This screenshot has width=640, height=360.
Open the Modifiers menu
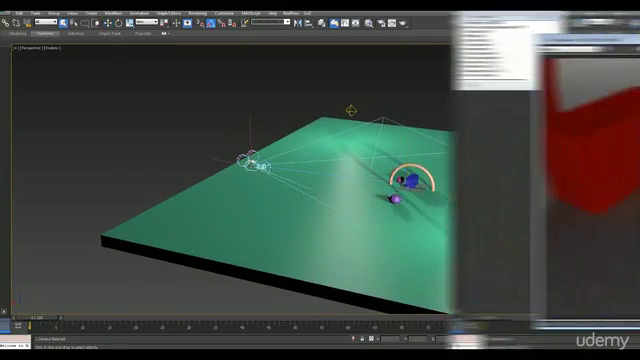click(x=113, y=13)
